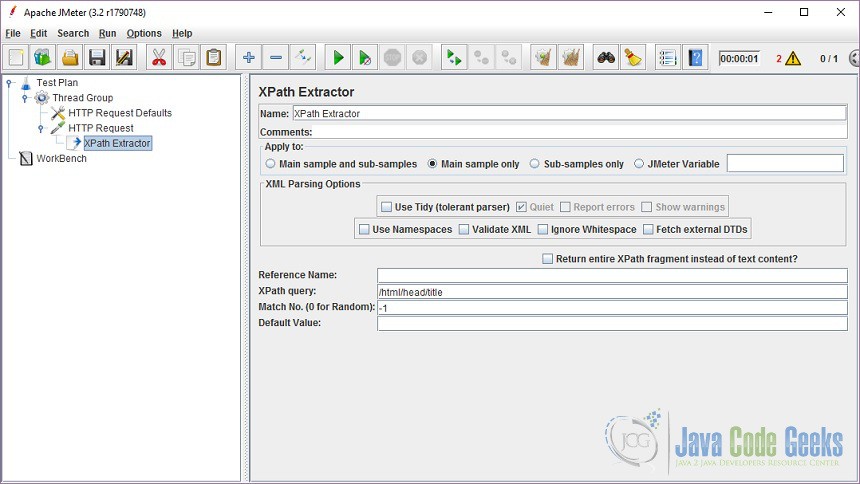Click the Name input field

point(569,114)
